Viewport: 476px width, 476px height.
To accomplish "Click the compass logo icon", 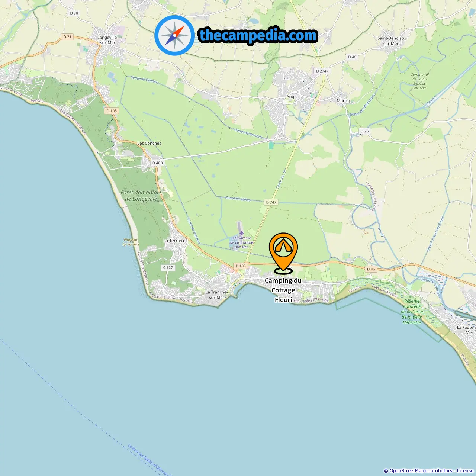I will (174, 35).
